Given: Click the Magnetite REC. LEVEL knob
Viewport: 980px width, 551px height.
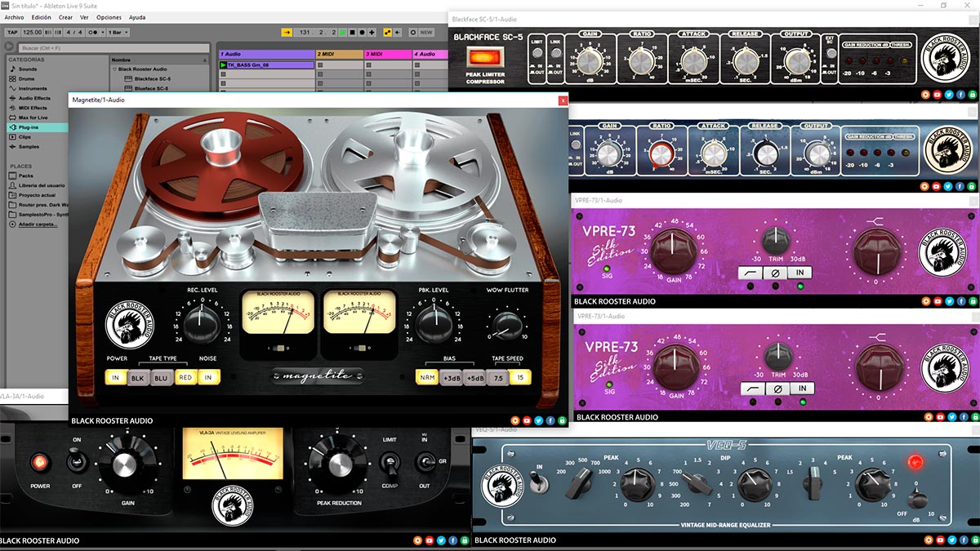Looking at the screenshot, I should tap(200, 324).
